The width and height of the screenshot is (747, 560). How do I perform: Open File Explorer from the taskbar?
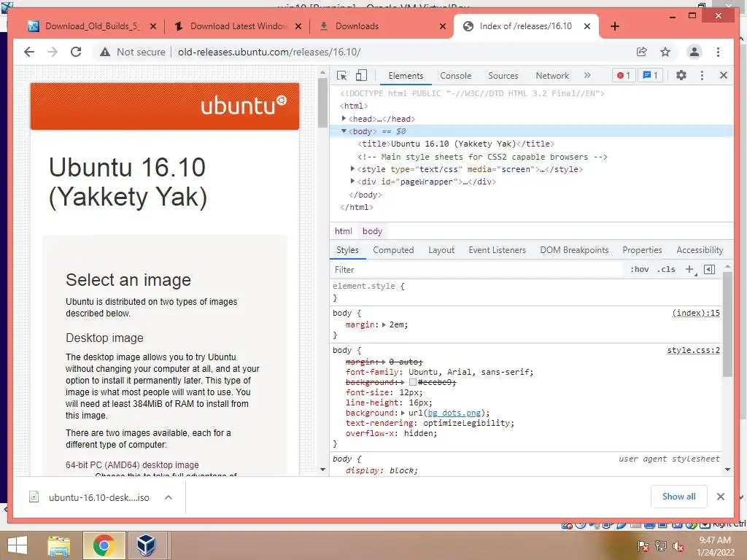(58, 545)
